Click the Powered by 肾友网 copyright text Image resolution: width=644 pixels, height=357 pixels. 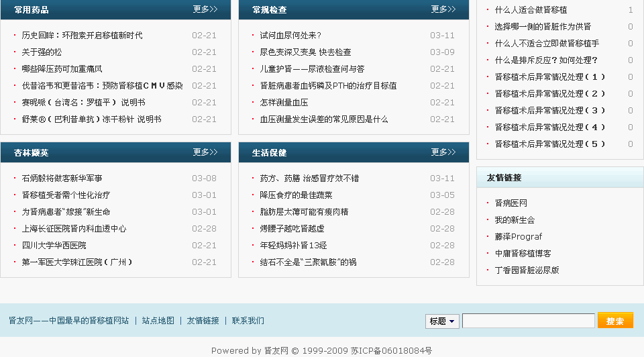coord(321,351)
